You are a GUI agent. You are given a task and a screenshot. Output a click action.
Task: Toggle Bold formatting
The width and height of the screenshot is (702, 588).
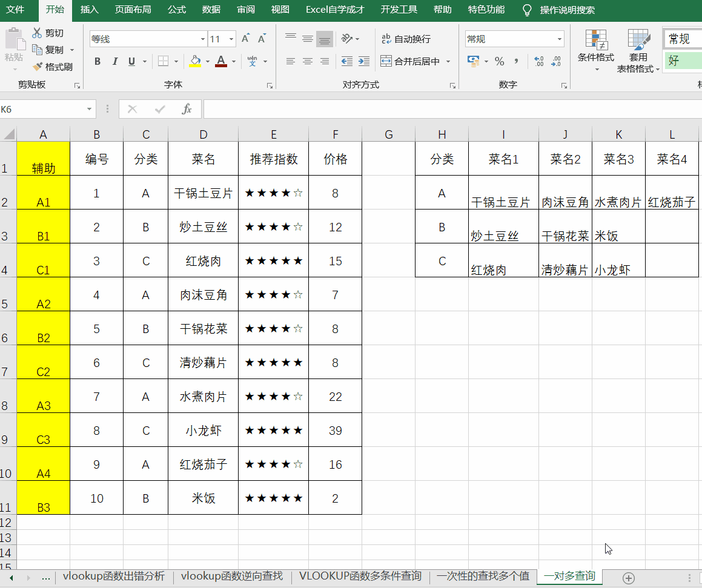tap(98, 61)
